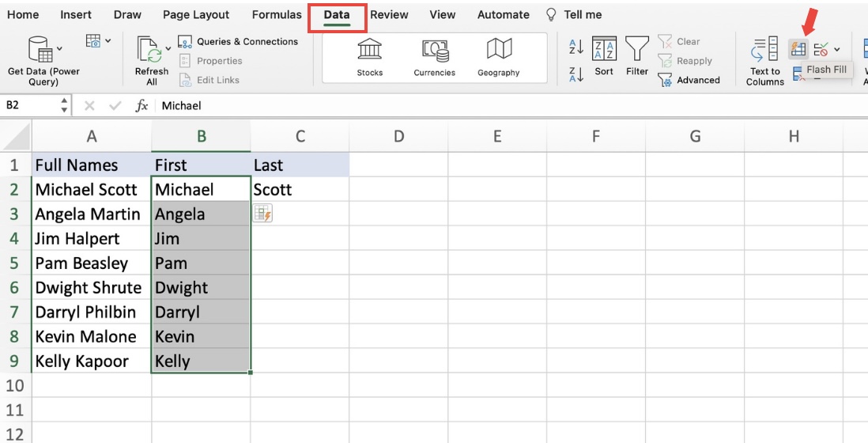Screen dimensions: 868x443
Task: Switch to the View tab
Action: click(x=443, y=15)
